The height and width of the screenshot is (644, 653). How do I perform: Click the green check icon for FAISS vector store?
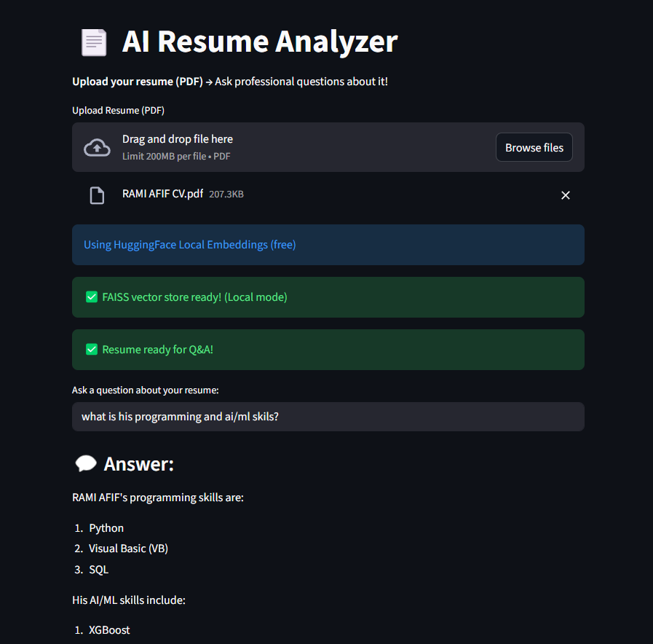[x=92, y=297]
